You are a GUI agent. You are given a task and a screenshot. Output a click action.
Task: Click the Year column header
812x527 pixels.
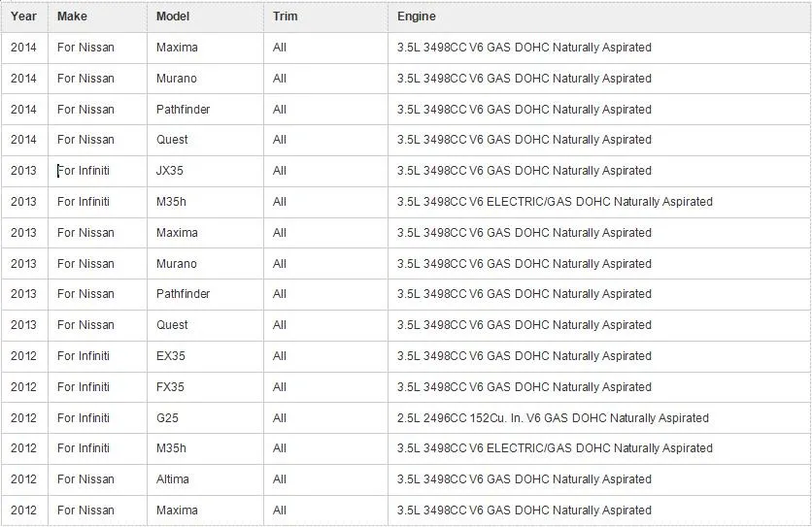coord(24,16)
